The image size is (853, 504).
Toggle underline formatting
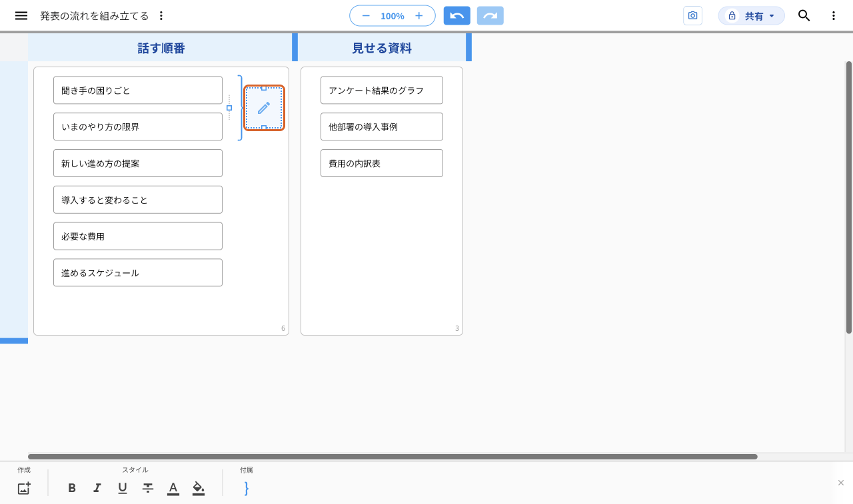click(x=123, y=489)
